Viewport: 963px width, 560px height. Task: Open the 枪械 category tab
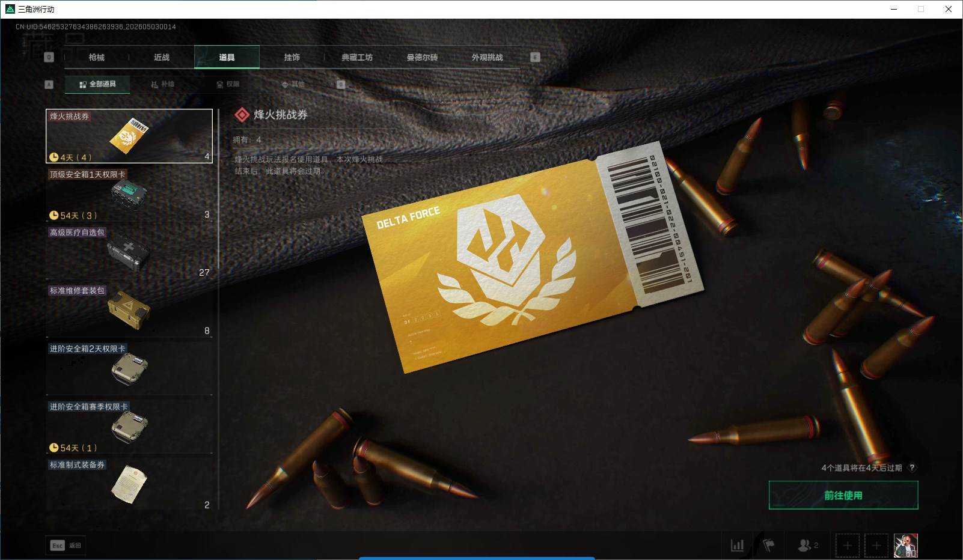[96, 57]
